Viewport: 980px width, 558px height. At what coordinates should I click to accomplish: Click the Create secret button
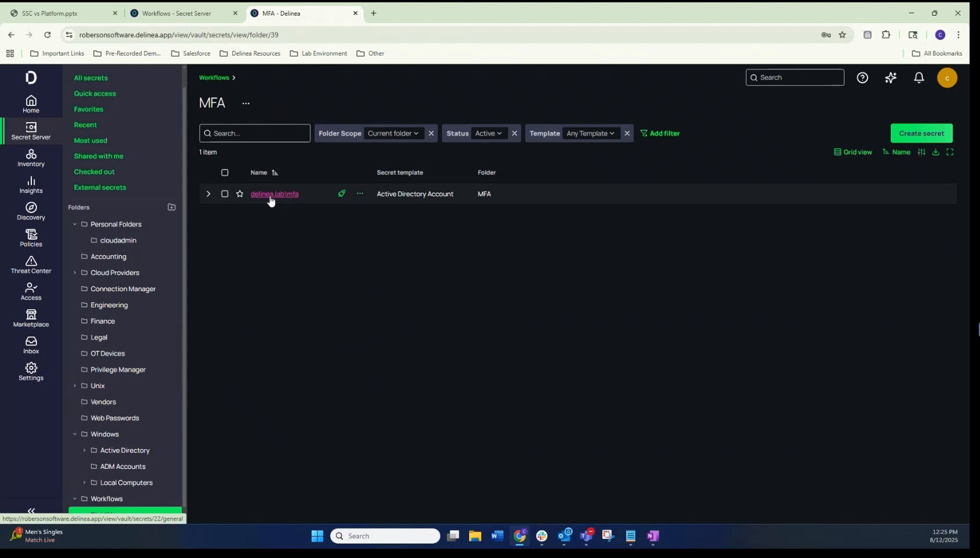(921, 133)
